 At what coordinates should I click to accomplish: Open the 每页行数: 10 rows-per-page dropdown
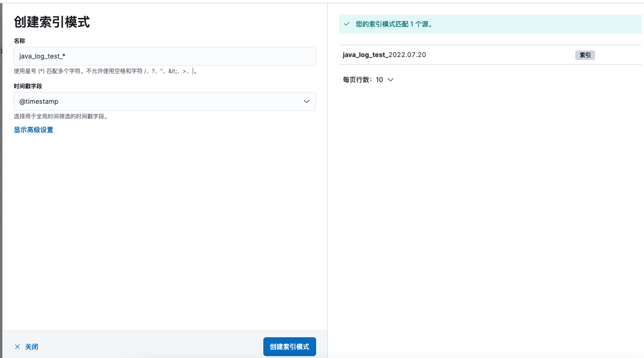click(368, 80)
